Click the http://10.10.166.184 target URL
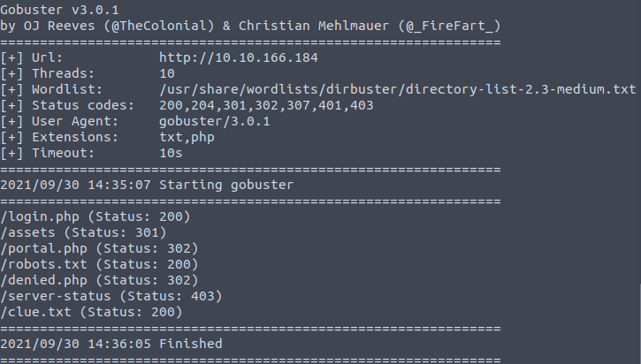The height and width of the screenshot is (364, 641). (x=232, y=57)
